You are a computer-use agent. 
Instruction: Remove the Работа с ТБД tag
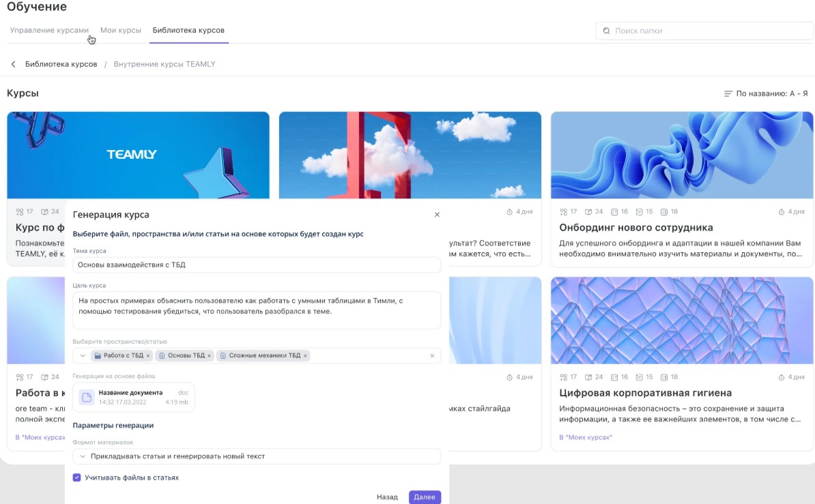(149, 356)
